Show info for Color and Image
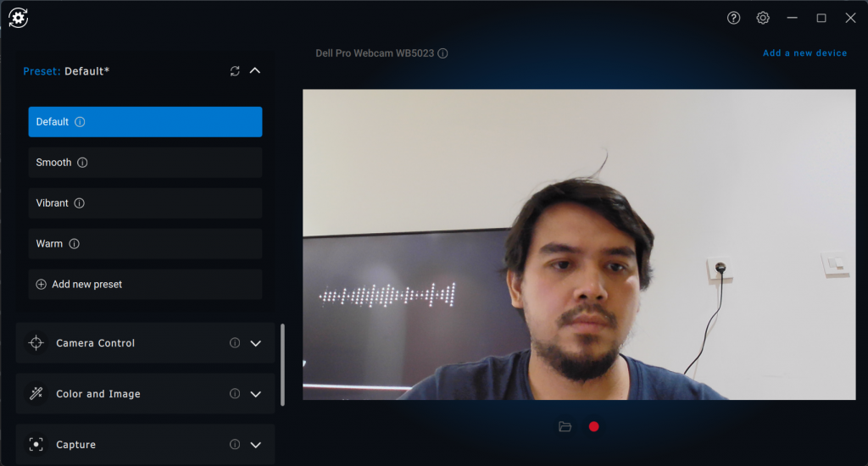The image size is (868, 466). tap(235, 393)
